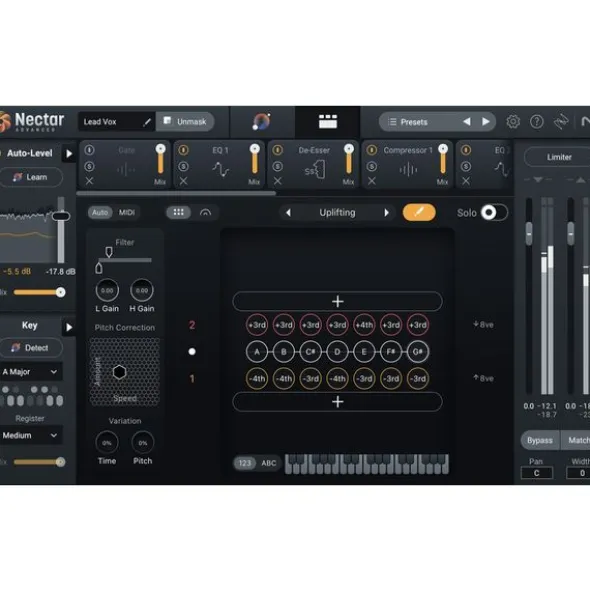Click the Variation Time knob
Viewport: 590px width, 591px height.
point(107,443)
